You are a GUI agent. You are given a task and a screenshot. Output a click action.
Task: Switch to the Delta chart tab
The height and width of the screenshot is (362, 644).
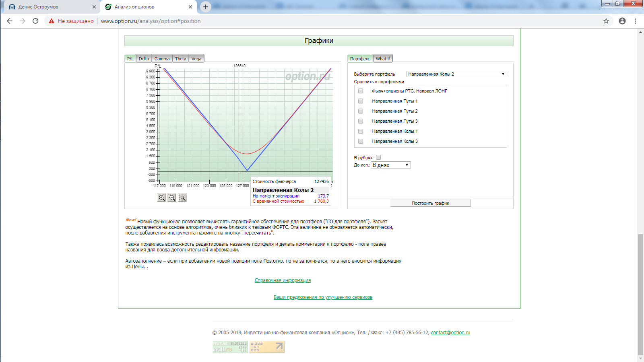coord(144,59)
